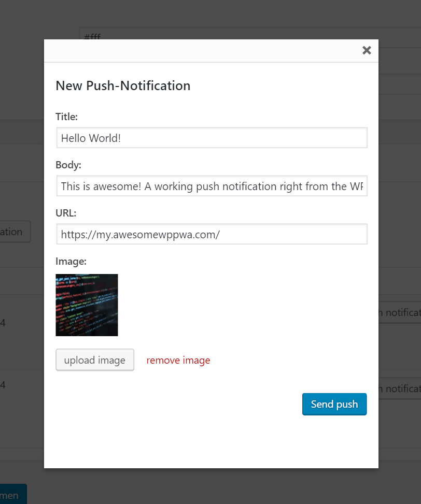The height and width of the screenshot is (504, 421).
Task: Click the "New Push-Notification" heading
Action: [123, 86]
